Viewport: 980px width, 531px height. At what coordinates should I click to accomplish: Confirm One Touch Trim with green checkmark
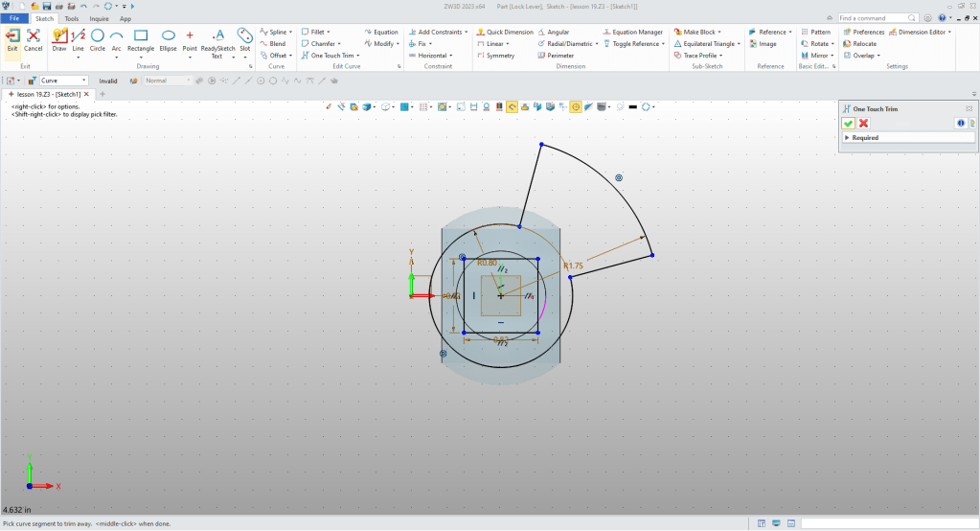click(848, 123)
